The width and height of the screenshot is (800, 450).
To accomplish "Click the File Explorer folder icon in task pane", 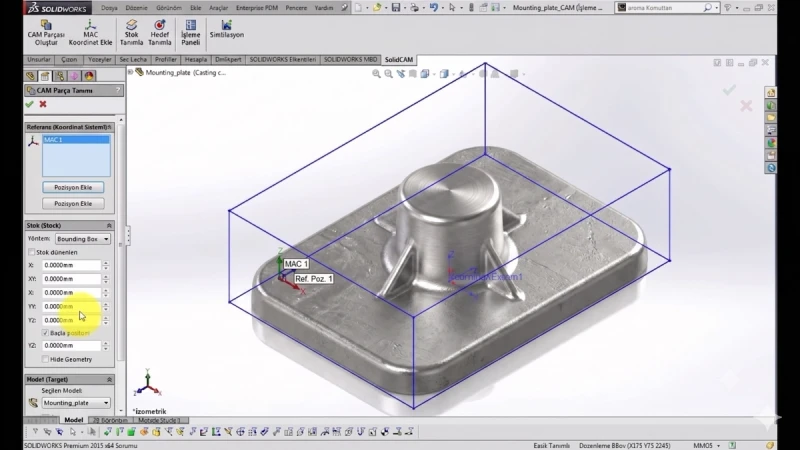I will (x=770, y=118).
